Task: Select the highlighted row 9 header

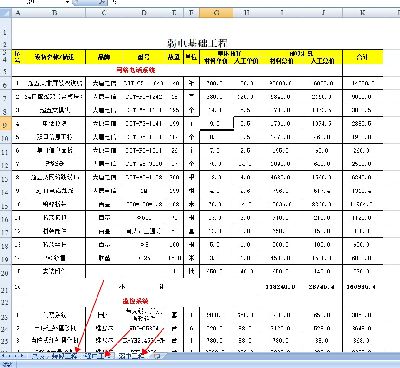Action: click(x=6, y=124)
